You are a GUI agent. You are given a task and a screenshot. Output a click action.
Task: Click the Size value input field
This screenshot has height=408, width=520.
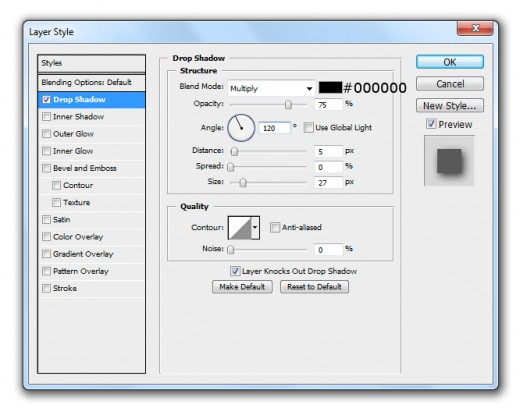tap(328, 182)
